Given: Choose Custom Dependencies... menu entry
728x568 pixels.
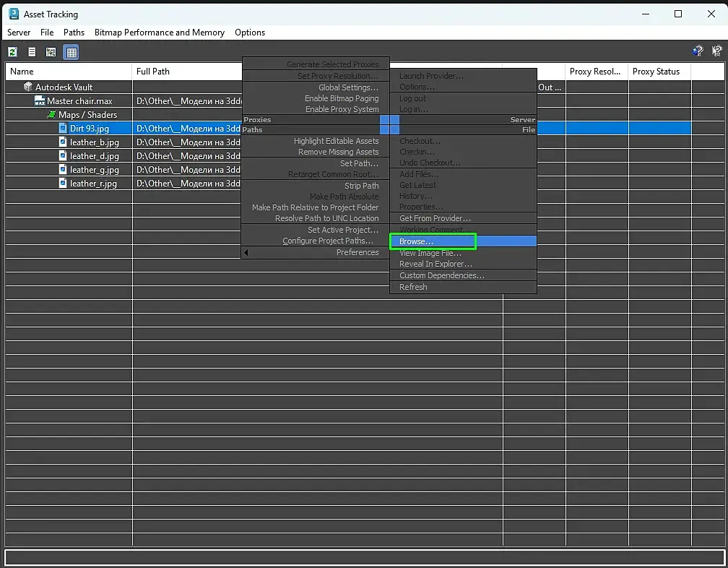Looking at the screenshot, I should (463, 275).
